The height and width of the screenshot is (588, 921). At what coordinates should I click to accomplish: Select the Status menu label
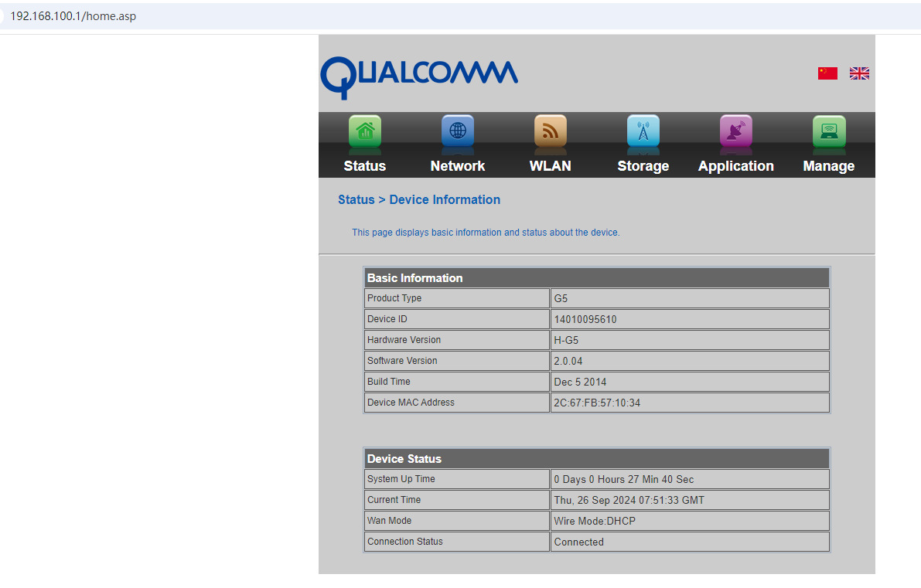pos(365,166)
